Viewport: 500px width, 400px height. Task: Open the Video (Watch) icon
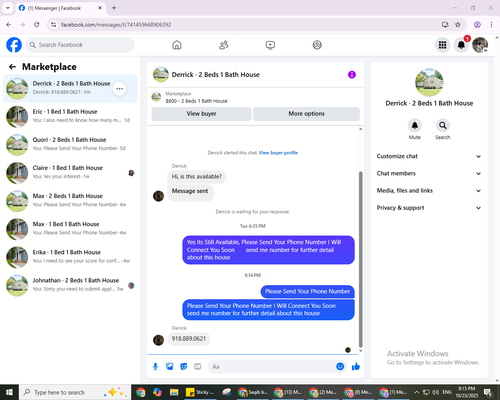270,45
